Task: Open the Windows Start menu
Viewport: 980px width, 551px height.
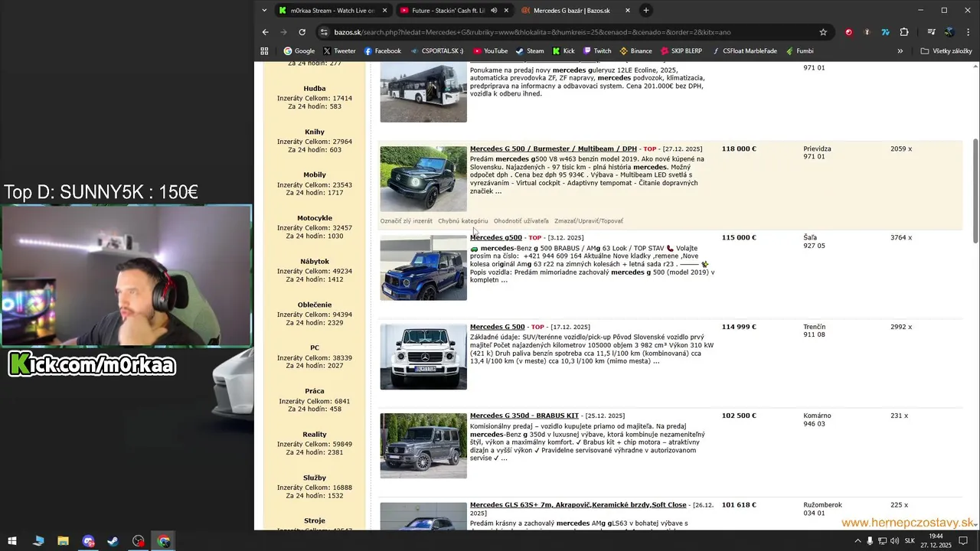Action: (12, 541)
